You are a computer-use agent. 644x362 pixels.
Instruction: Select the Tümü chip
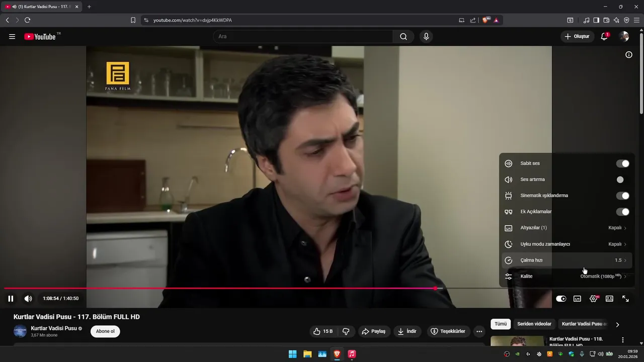pos(501,324)
